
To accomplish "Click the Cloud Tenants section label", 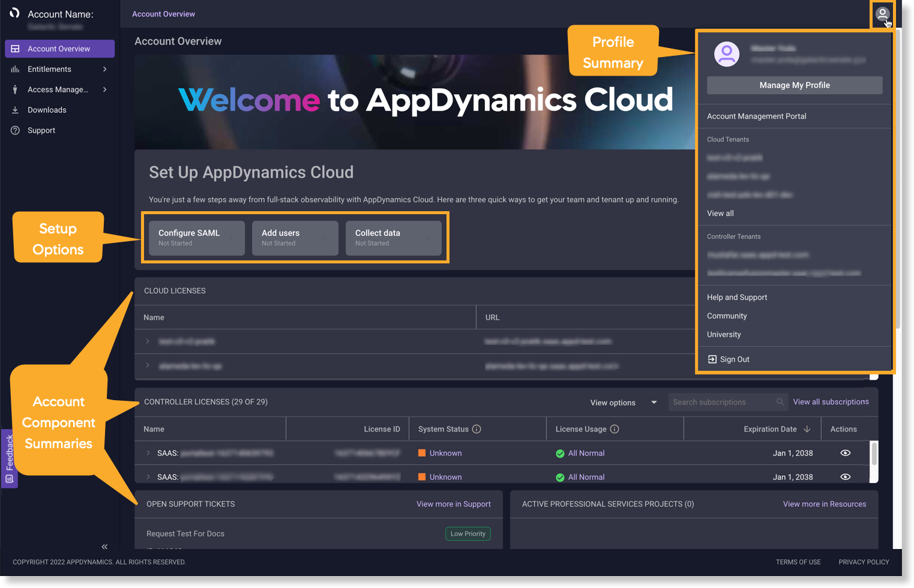I will pyautogui.click(x=728, y=139).
